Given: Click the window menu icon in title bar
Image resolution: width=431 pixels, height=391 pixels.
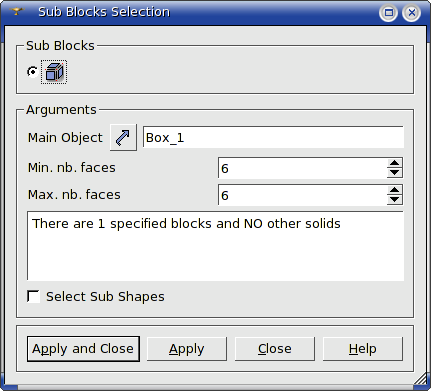Looking at the screenshot, I should 16,12.
